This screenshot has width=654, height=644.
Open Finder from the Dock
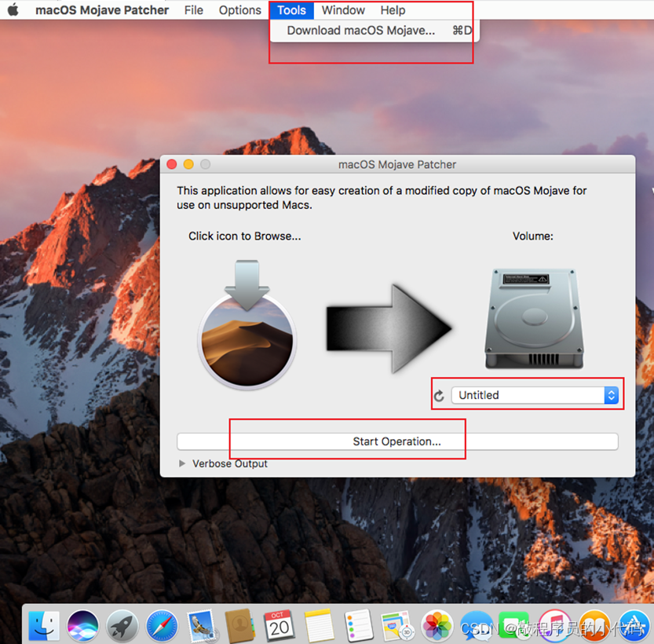point(44,626)
